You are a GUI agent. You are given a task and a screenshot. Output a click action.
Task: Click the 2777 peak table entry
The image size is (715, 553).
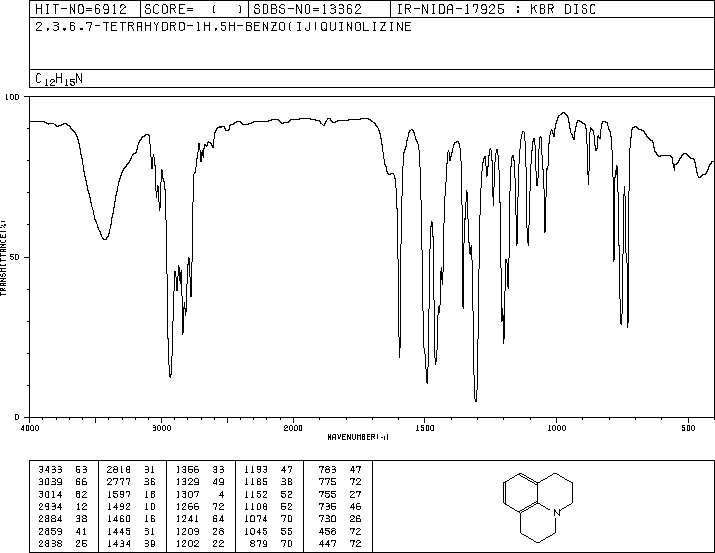click(119, 482)
